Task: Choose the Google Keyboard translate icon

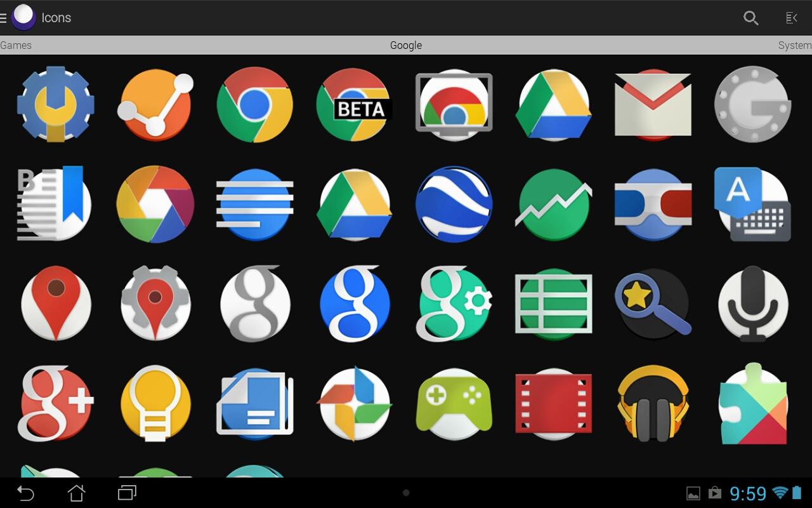Action: (753, 204)
